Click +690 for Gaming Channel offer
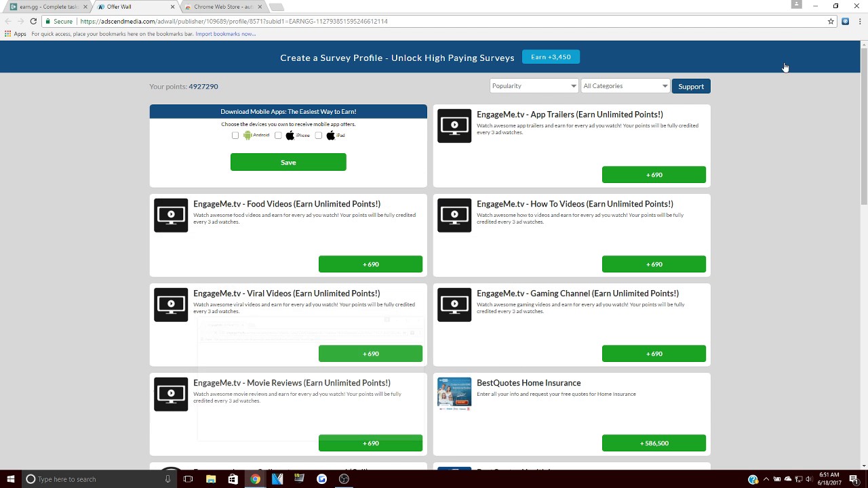Viewport: 868px width, 488px height. pyautogui.click(x=654, y=354)
